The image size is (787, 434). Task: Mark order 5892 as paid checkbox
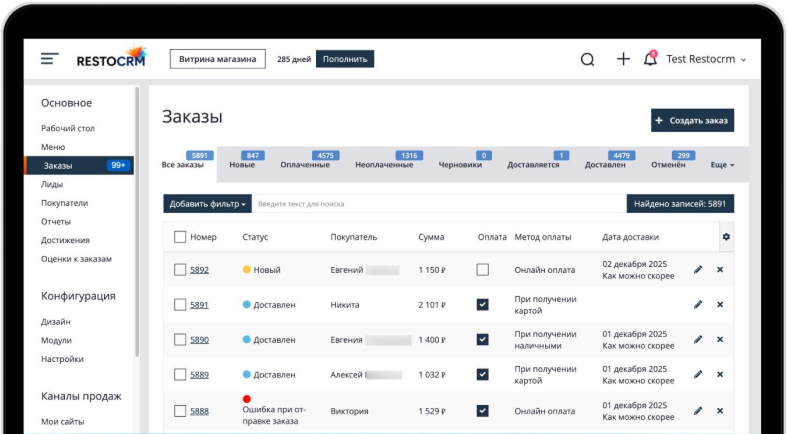(482, 270)
